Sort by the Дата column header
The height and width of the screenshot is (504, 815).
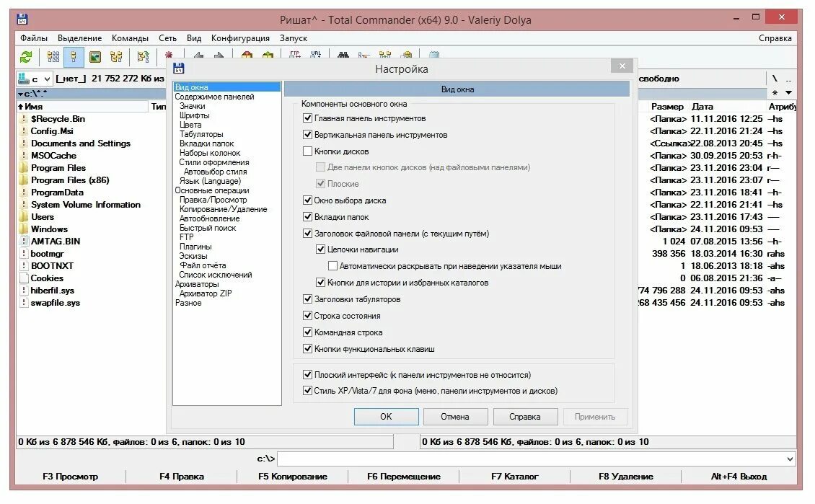click(x=702, y=107)
